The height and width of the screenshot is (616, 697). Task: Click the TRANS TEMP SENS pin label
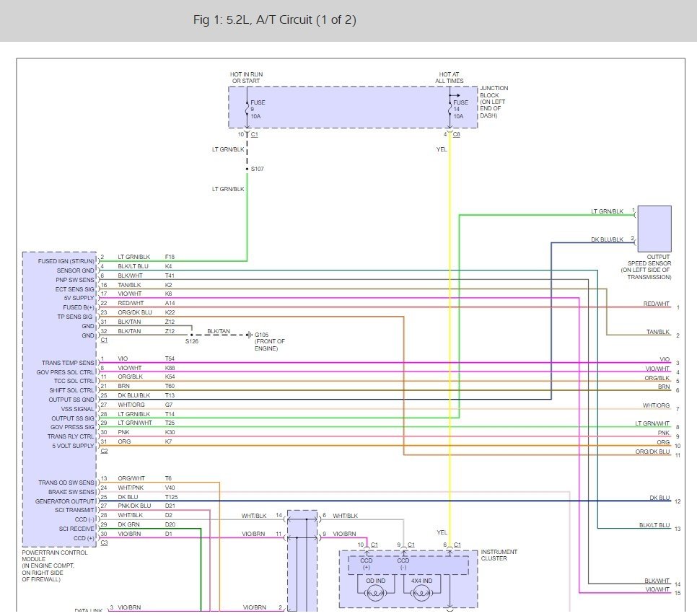68,362
